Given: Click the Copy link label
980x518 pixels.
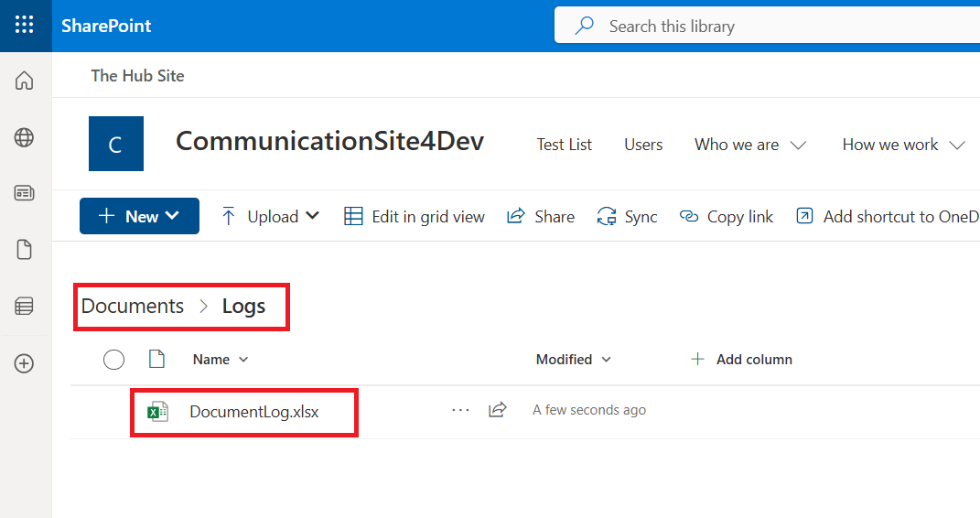Looking at the screenshot, I should pos(740,217).
